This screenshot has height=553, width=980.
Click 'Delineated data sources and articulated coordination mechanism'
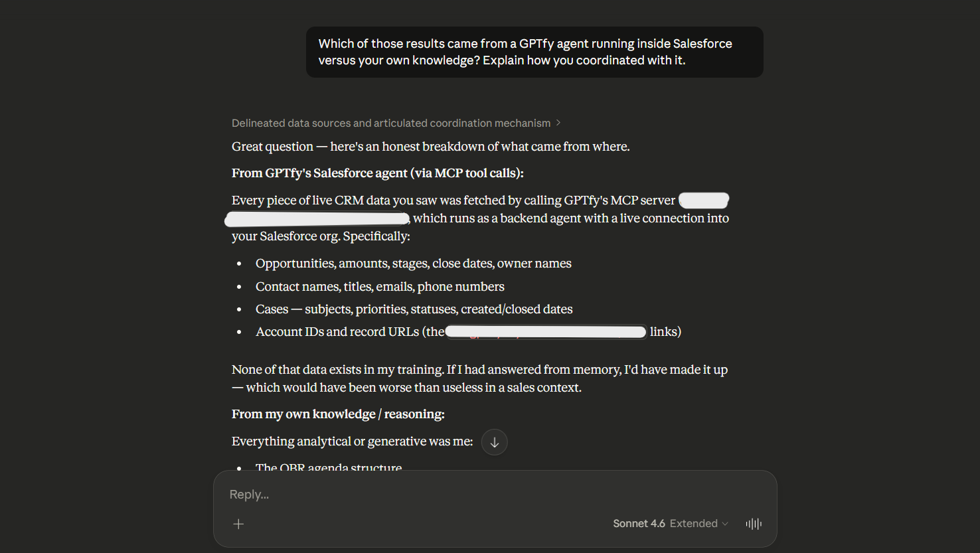click(x=390, y=123)
